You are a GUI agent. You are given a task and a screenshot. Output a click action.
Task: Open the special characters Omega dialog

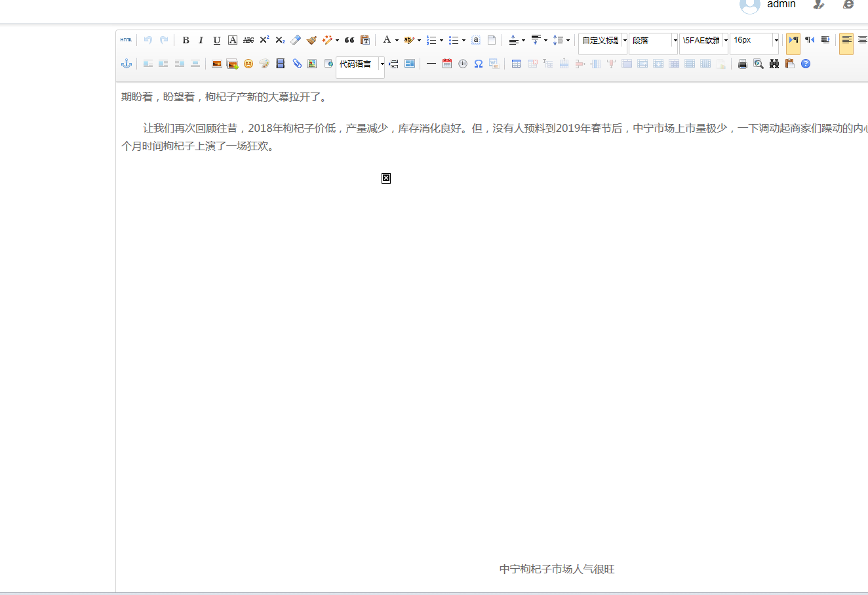[479, 64]
